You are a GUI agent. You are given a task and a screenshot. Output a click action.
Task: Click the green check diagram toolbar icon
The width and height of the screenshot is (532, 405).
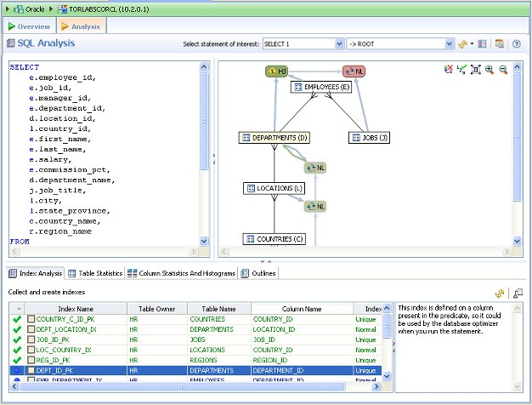point(461,70)
